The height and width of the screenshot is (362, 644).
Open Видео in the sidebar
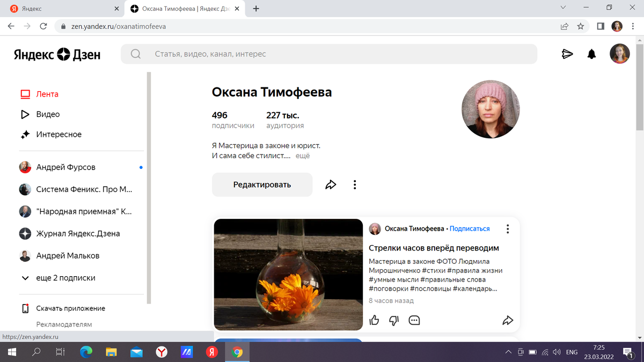tap(48, 114)
